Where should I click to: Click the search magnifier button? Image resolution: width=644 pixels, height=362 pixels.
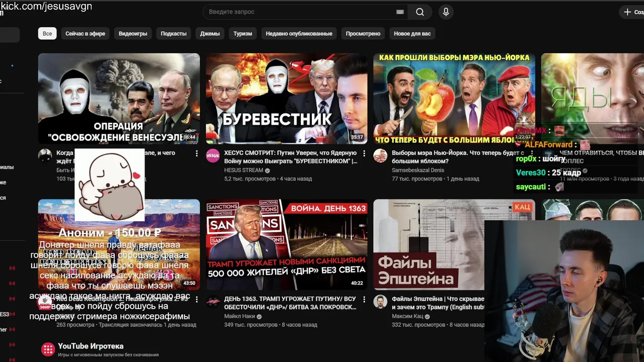tap(420, 12)
